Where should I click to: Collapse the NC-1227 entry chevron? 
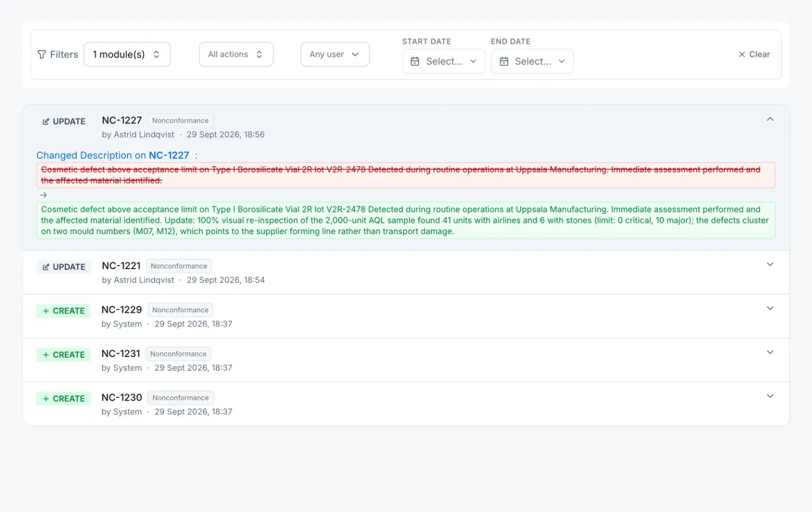(x=770, y=119)
